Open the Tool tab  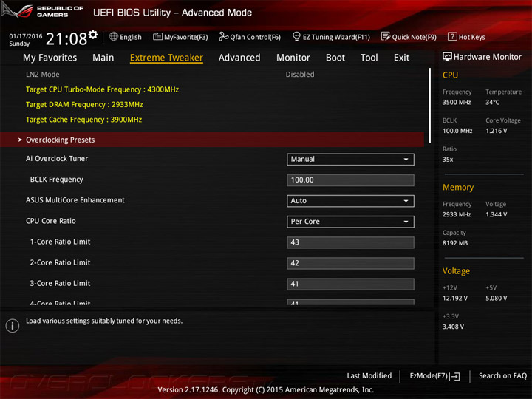point(369,58)
